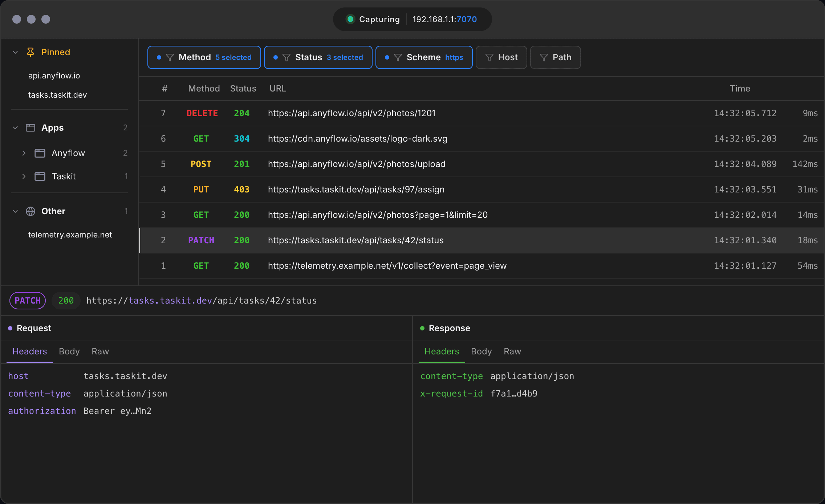Open the Method filter with 5 selected
Screen dimensions: 825x504
[204, 57]
